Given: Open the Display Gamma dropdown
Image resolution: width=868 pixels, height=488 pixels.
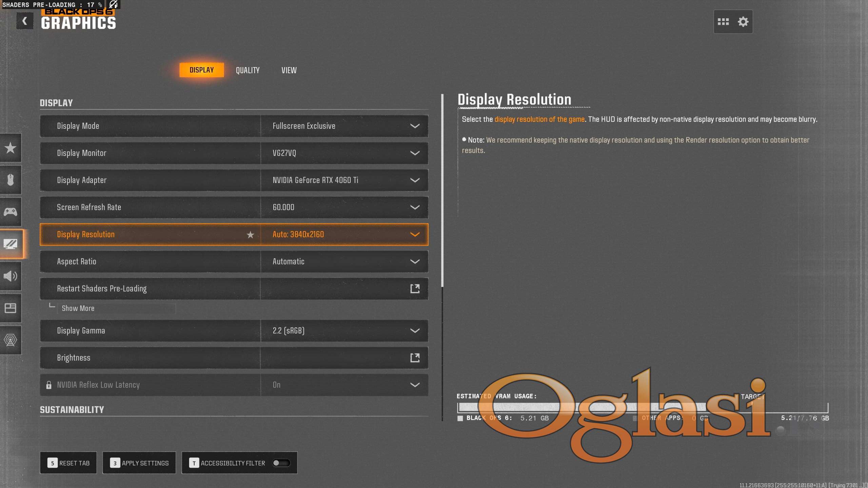Looking at the screenshot, I should pyautogui.click(x=415, y=331).
